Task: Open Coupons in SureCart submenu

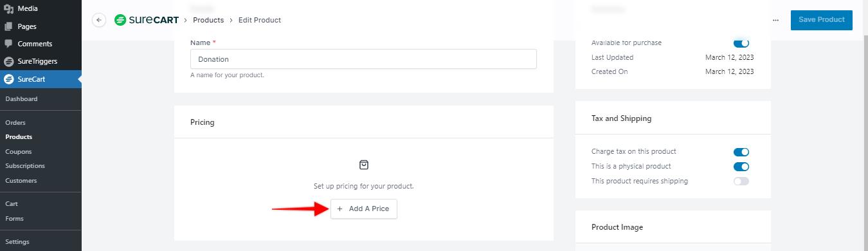Action: click(x=18, y=151)
